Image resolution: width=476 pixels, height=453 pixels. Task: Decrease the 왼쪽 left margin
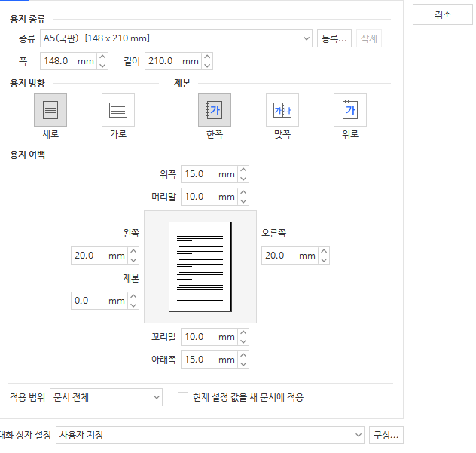click(133, 260)
